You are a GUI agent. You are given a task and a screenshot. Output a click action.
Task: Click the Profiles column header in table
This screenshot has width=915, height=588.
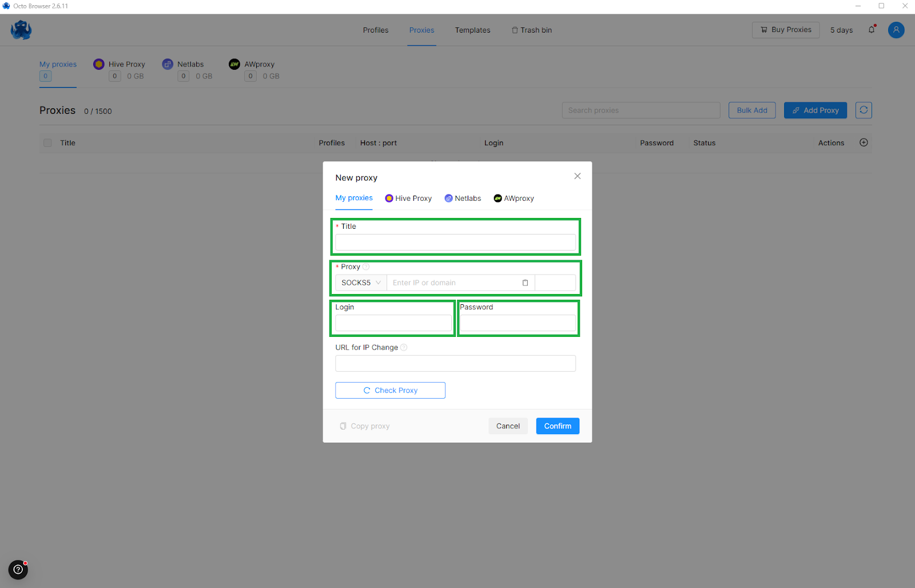coord(332,143)
